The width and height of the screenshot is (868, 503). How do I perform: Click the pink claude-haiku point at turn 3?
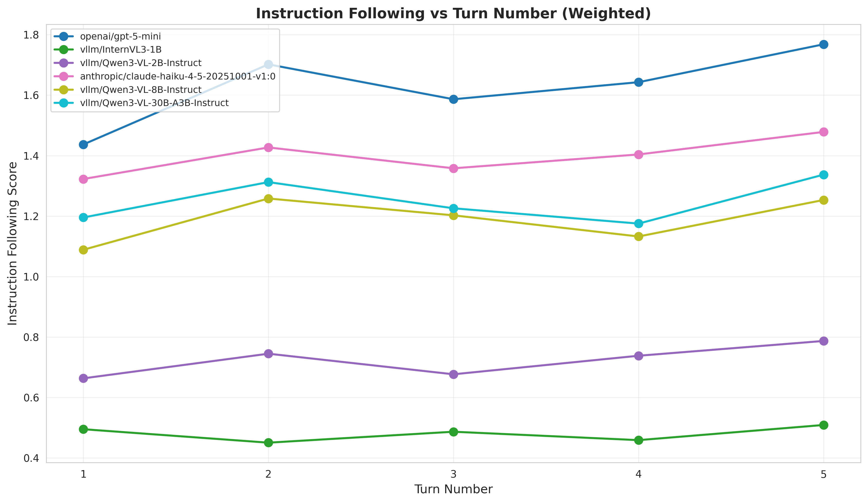pyautogui.click(x=454, y=169)
